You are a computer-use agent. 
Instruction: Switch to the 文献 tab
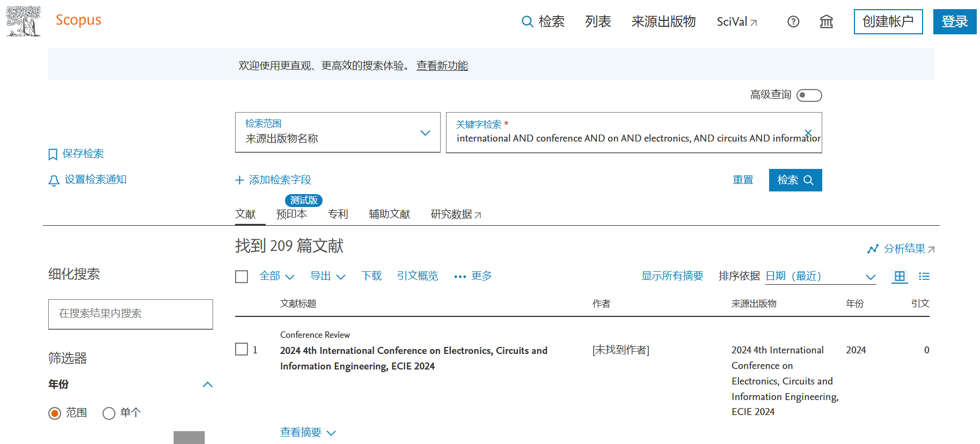(x=245, y=214)
